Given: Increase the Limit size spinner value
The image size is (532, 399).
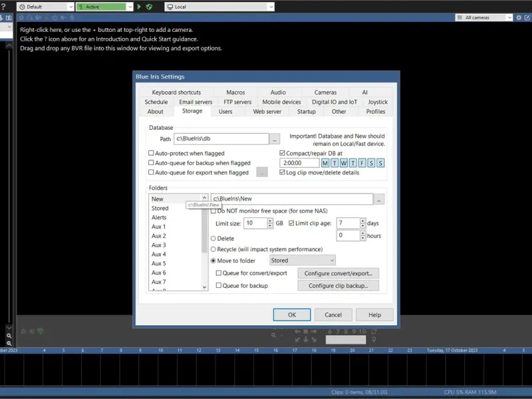Looking at the screenshot, I should pos(269,220).
